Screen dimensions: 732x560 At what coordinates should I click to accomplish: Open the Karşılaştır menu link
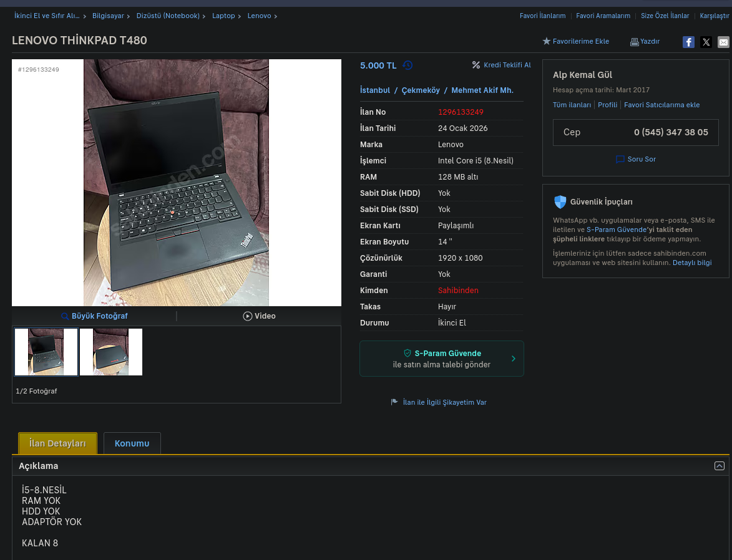pyautogui.click(x=715, y=16)
